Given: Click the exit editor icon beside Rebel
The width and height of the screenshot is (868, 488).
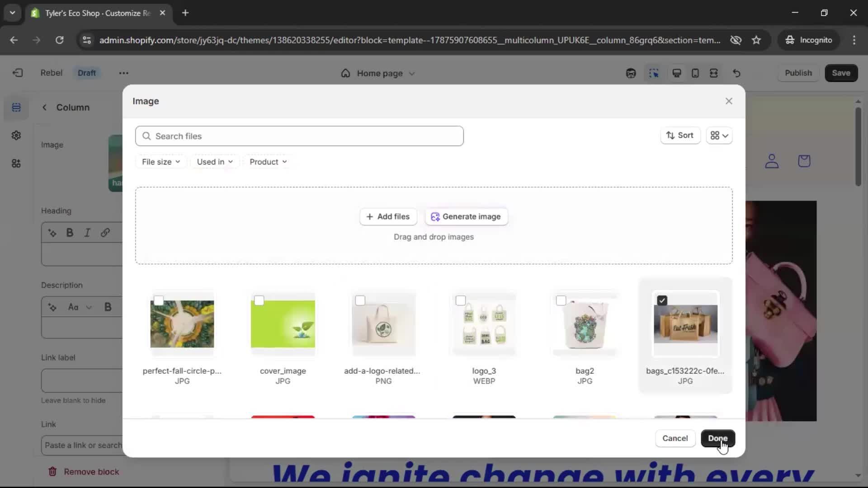Looking at the screenshot, I should (x=18, y=73).
